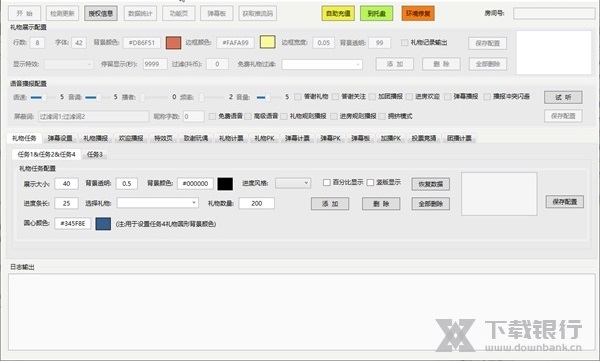Image resolution: width=600 pixels, height=363 pixels.
Task: Switch to the 任务3 sub-tab
Action: (95, 155)
